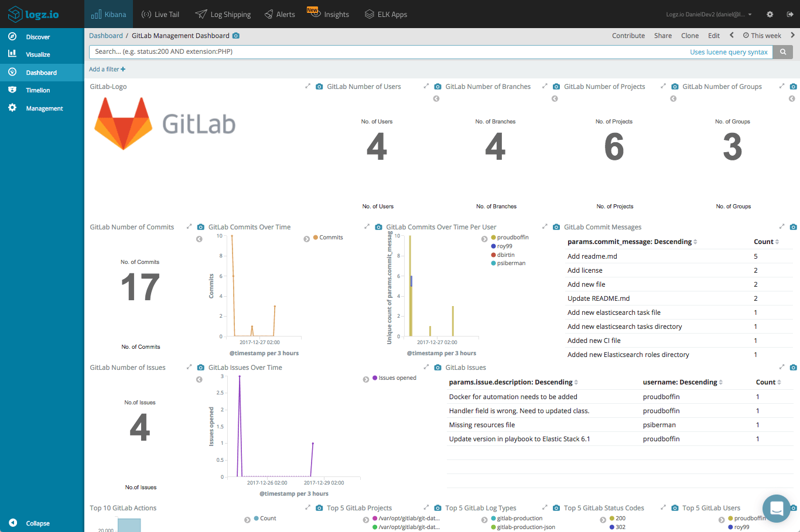Click the expand arrows on the GitLab-Logo panel
Image resolution: width=800 pixels, height=532 pixels.
click(307, 85)
